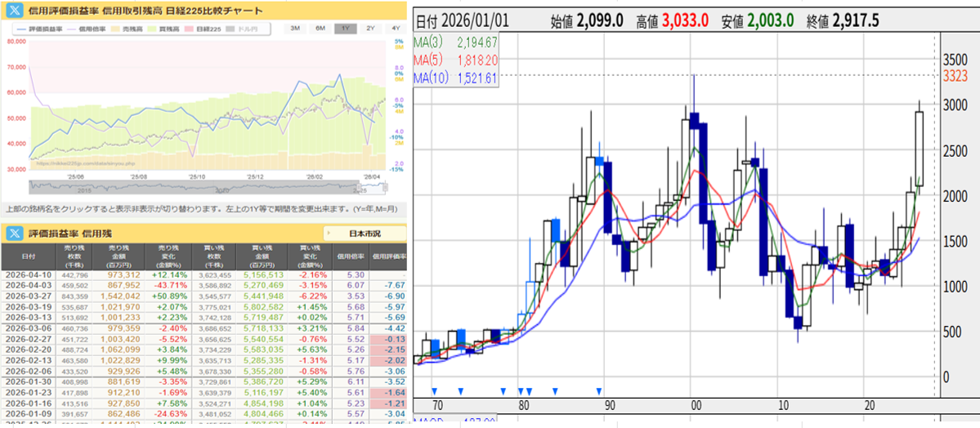Set chart period to 4Y
980x428 pixels.
click(396, 29)
